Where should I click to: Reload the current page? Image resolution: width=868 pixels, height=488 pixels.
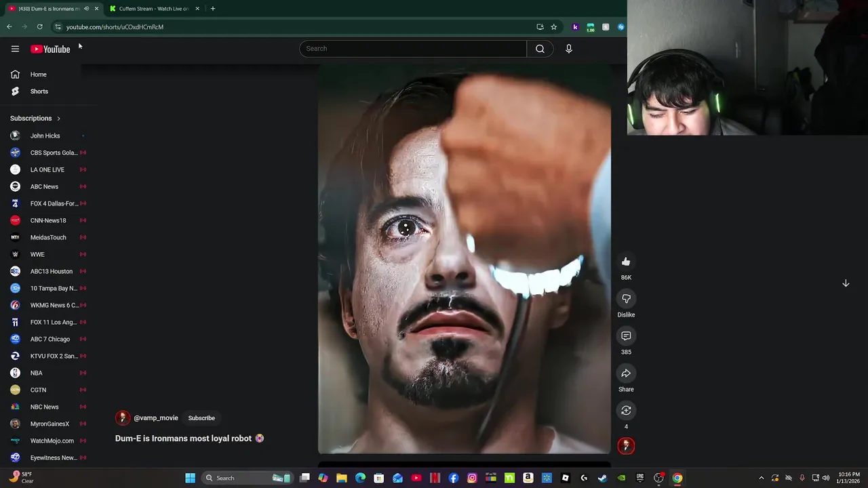click(40, 27)
